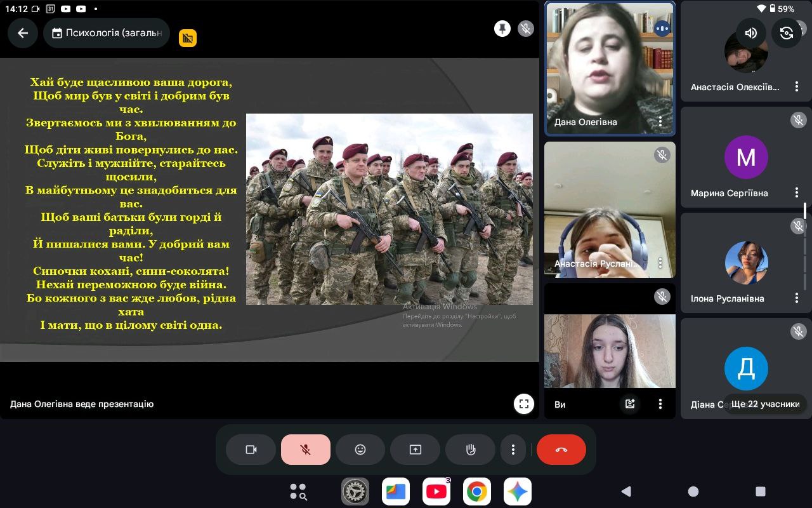Turn the camera on or off
The image size is (812, 508).
[x=251, y=450]
